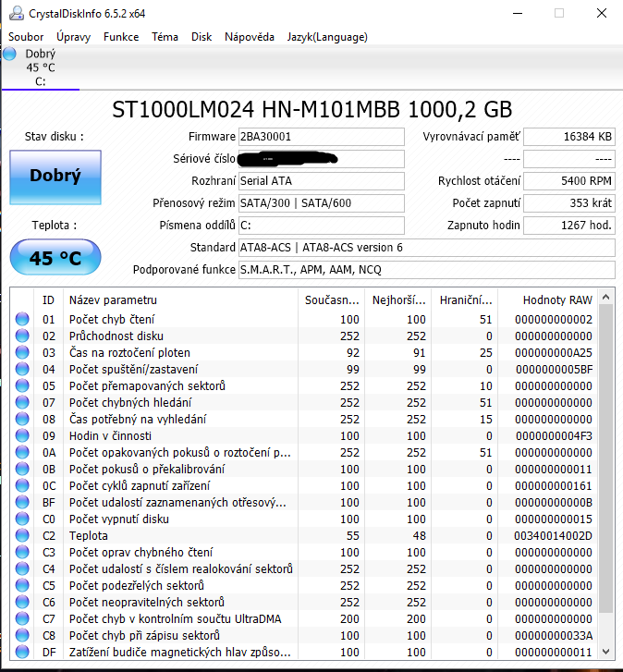Click the status orb for ID 01 row

point(22,319)
